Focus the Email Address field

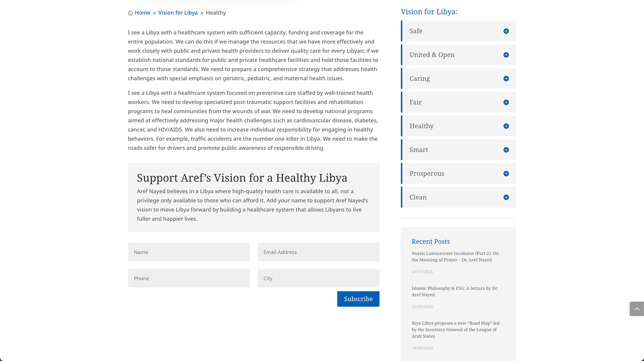coord(318,252)
